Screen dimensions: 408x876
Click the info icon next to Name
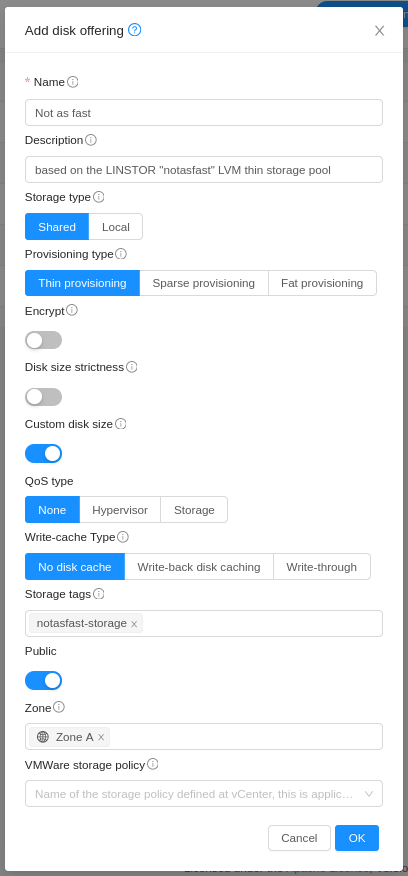73,82
